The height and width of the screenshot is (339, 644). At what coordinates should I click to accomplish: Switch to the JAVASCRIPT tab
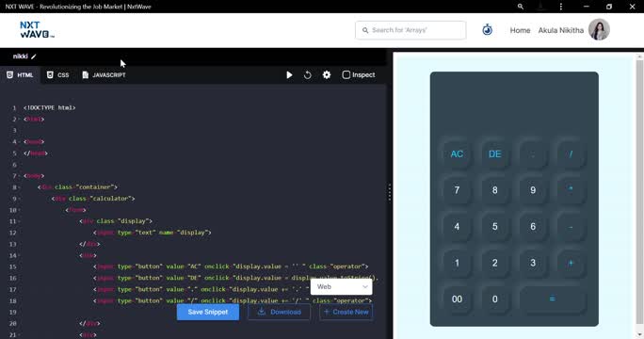pos(104,74)
